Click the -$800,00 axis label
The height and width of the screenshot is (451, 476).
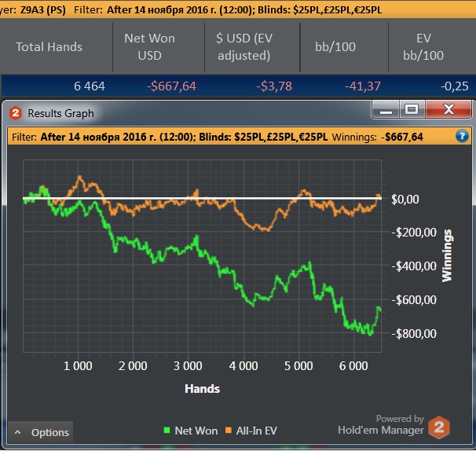tap(414, 334)
